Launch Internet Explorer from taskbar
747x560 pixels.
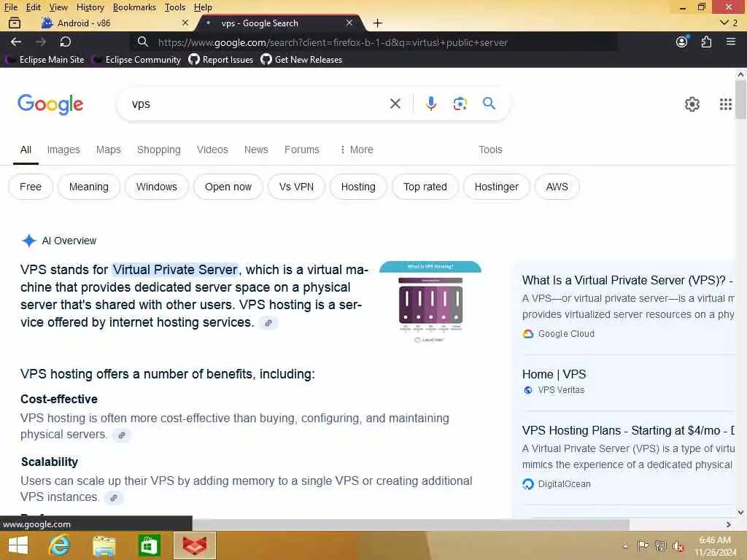[59, 545]
